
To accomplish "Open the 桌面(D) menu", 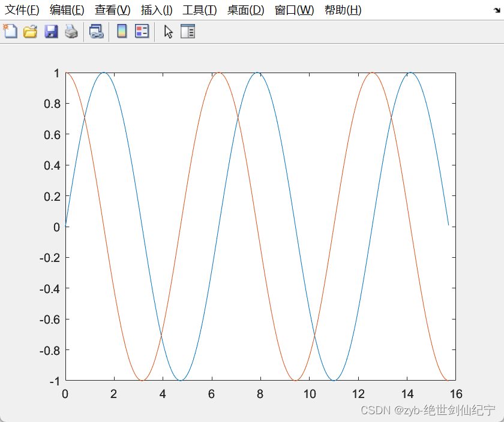I will (245, 10).
